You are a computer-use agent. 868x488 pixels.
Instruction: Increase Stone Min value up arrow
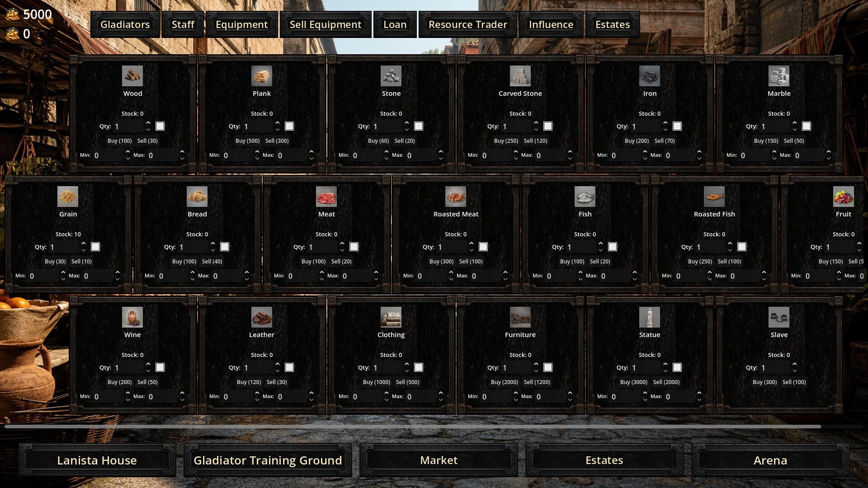click(387, 152)
